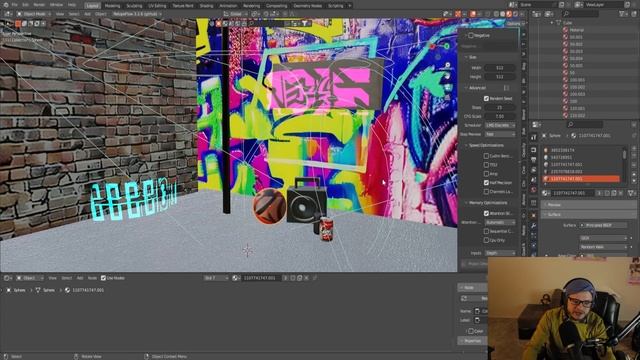Open the Inputs Depth dropdown

pyautogui.click(x=500, y=253)
